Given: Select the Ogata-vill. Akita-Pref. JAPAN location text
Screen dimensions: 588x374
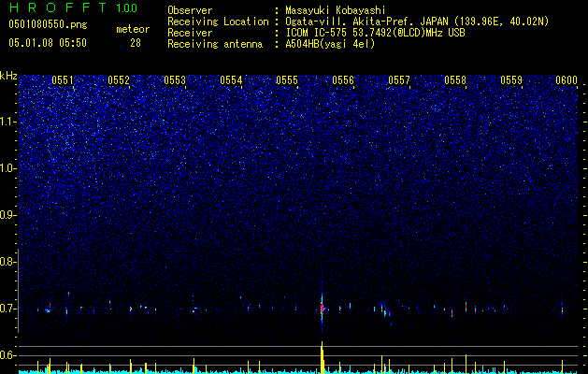Looking at the screenshot, I should [x=417, y=22].
